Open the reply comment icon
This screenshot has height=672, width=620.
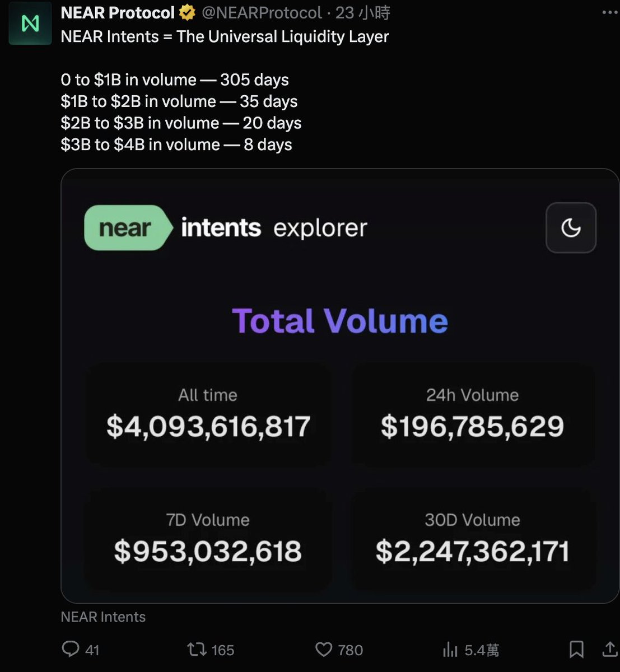[71, 649]
